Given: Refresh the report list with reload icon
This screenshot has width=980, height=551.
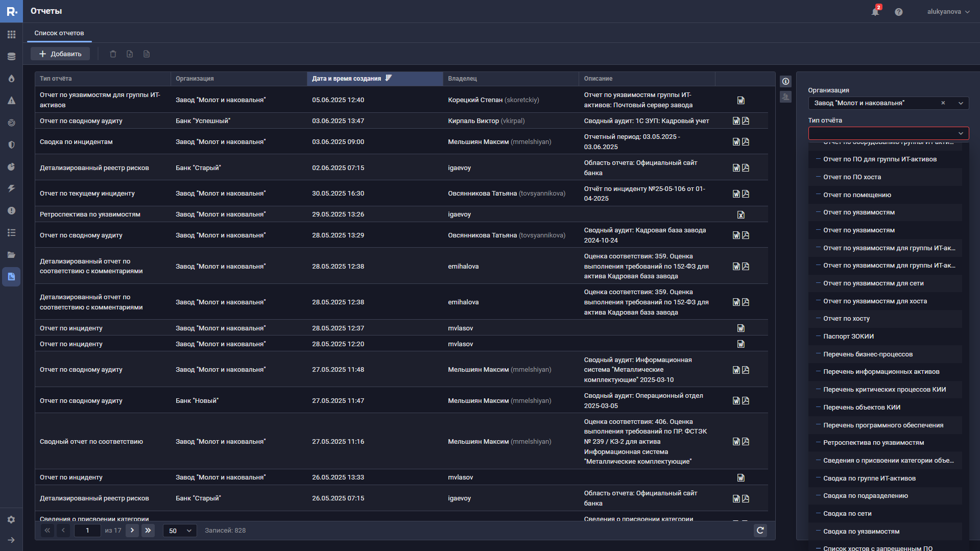Looking at the screenshot, I should tap(760, 531).
